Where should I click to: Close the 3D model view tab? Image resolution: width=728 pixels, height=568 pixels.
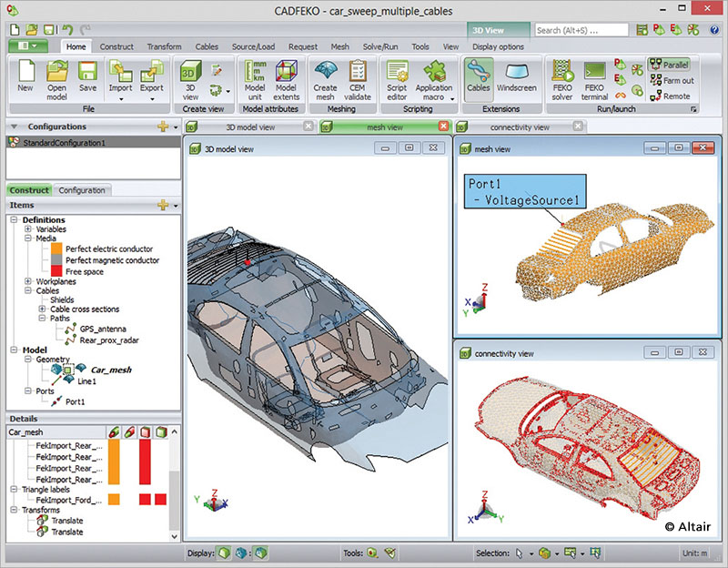(308, 126)
